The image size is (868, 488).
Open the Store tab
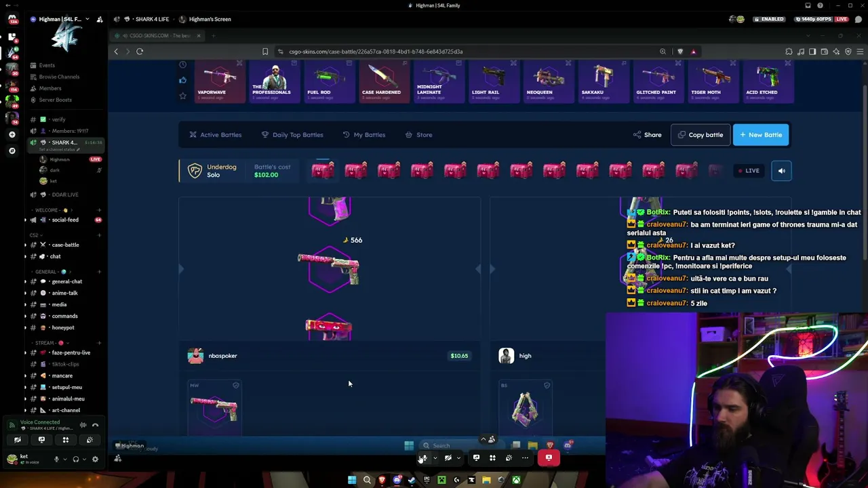click(418, 135)
